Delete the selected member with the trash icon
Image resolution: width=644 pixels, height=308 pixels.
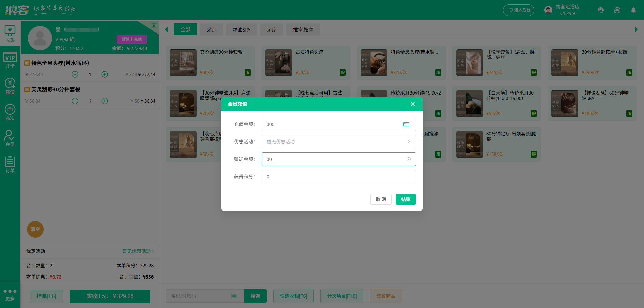154,25
